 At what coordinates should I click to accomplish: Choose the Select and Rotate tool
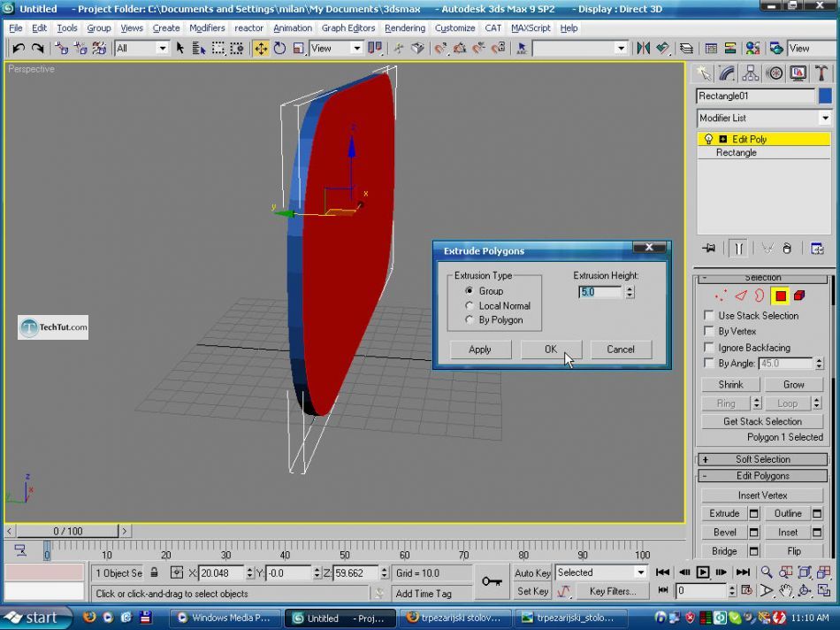tap(279, 49)
